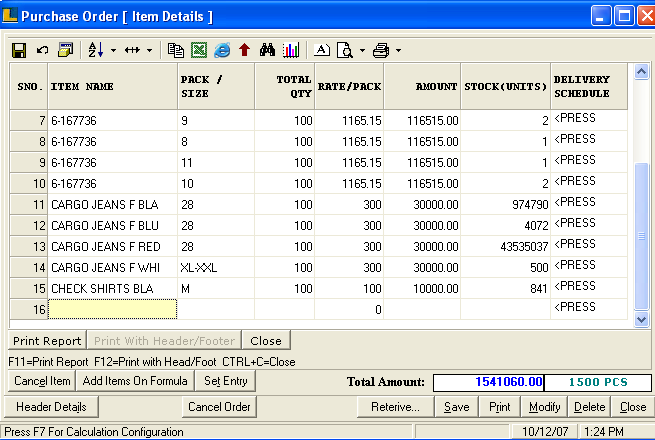Open the print preview dropdown arrow
Screen dimensions: 655x440
point(362,51)
